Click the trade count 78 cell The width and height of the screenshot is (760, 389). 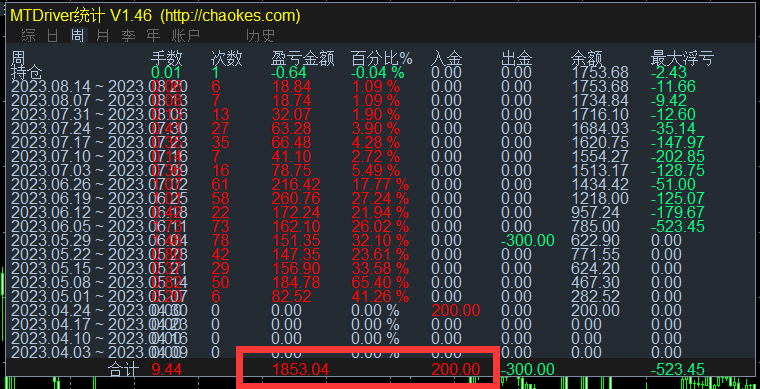[220, 240]
